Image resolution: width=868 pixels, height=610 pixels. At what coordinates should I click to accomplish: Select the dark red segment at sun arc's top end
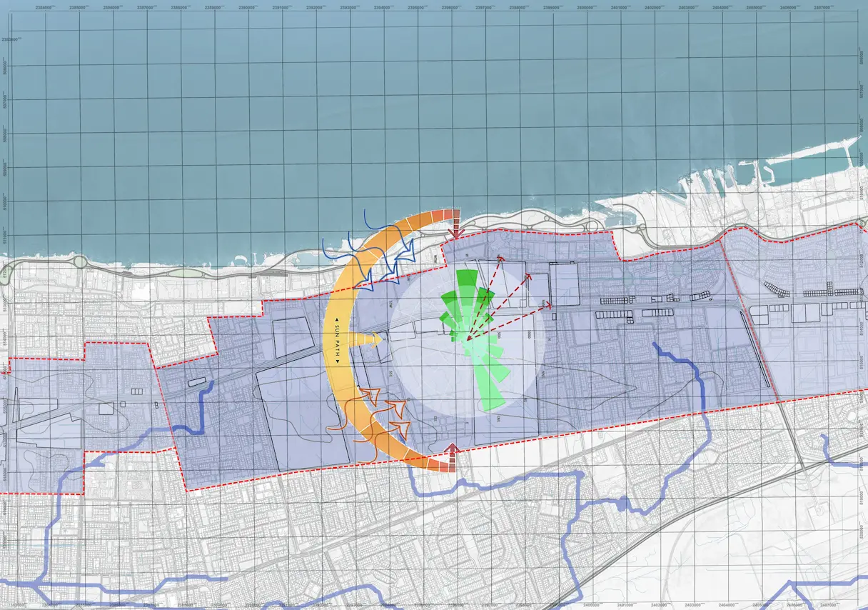point(450,216)
